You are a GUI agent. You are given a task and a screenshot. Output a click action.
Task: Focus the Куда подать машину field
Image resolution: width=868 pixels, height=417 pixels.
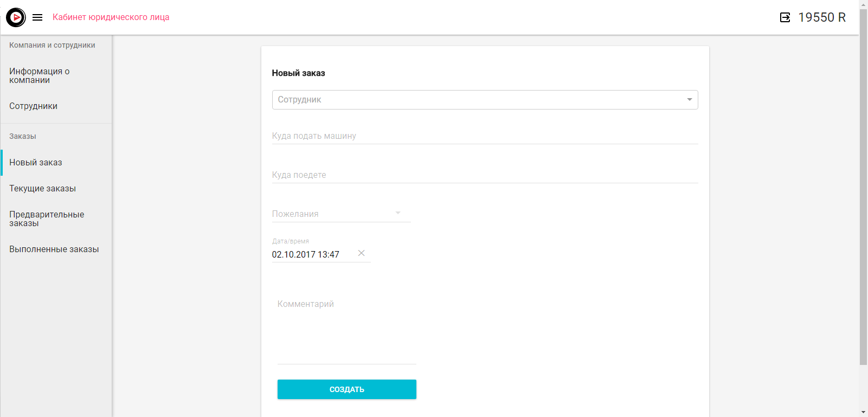pos(485,136)
